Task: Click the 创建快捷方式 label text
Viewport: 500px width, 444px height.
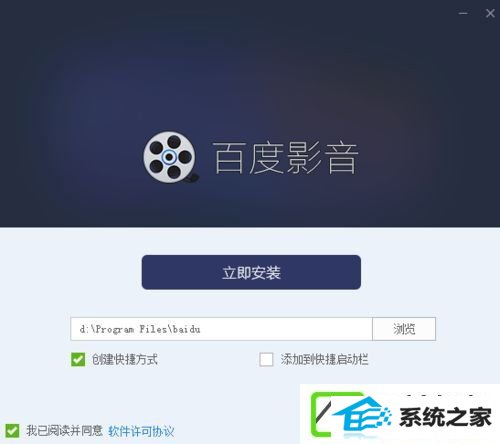Action: pyautogui.click(x=125, y=360)
